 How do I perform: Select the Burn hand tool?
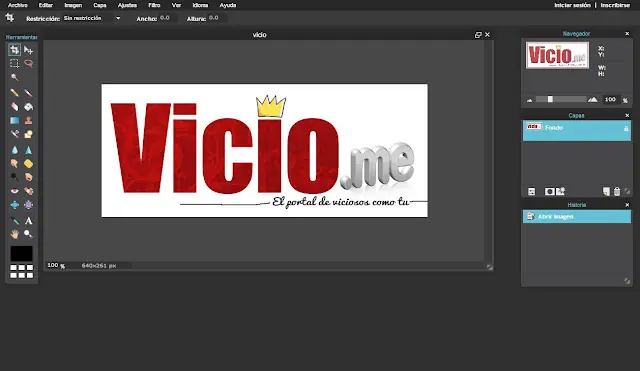pyautogui.click(x=28, y=177)
